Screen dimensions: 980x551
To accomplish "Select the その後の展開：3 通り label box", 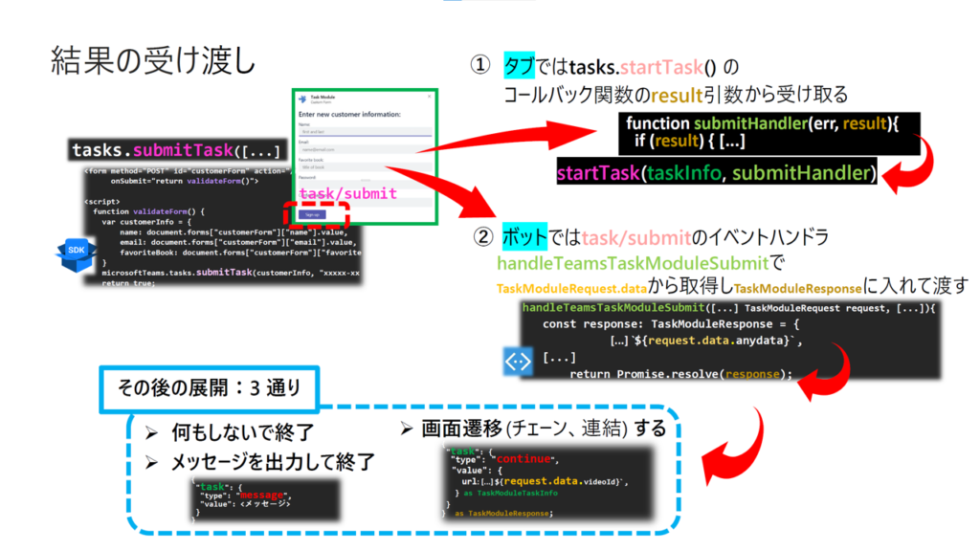I will [x=208, y=390].
